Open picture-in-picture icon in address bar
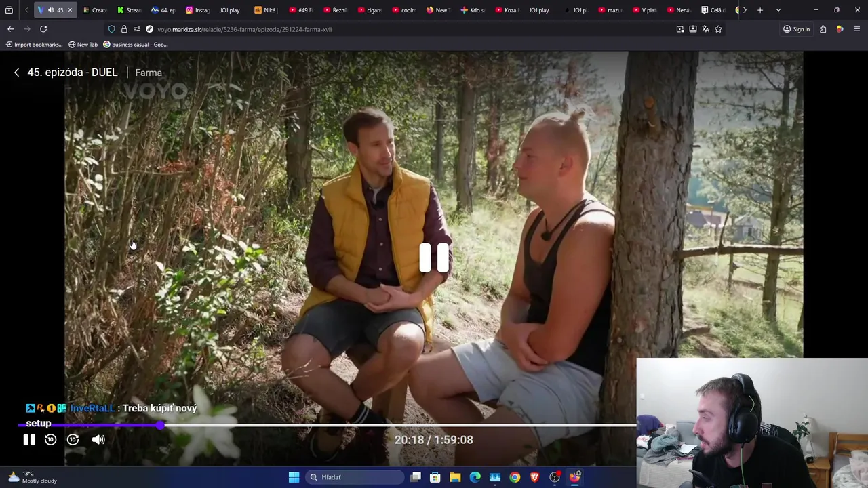Image resolution: width=868 pixels, height=488 pixels. [x=680, y=29]
